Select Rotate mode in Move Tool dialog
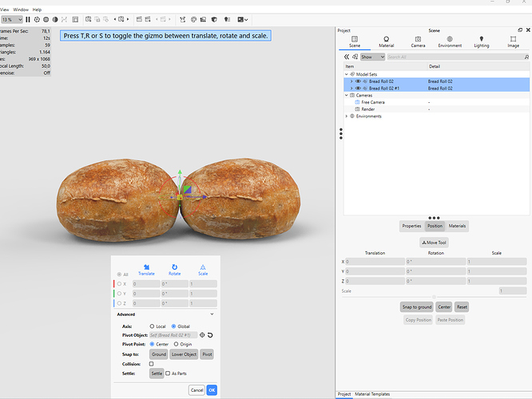 pyautogui.click(x=174, y=270)
